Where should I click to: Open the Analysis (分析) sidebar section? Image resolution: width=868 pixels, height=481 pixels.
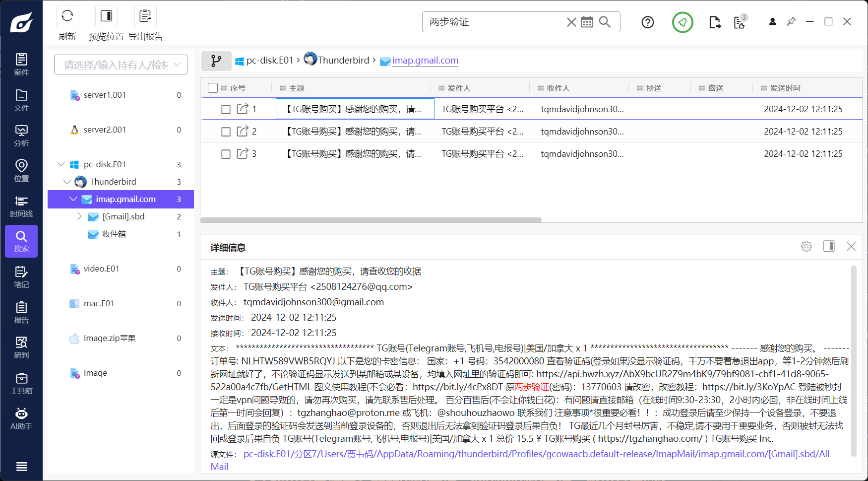[21, 136]
